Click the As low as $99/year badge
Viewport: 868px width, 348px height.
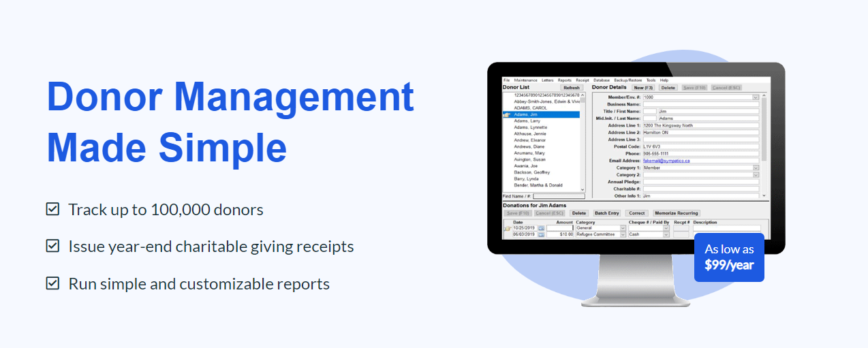coord(729,257)
